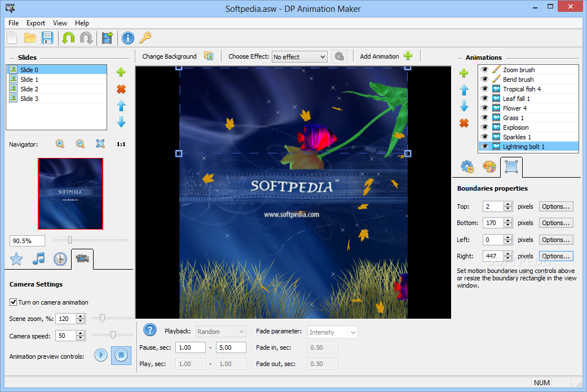Uncheck Turn on camera animation
Screen dimensions: 587x392
click(x=13, y=302)
